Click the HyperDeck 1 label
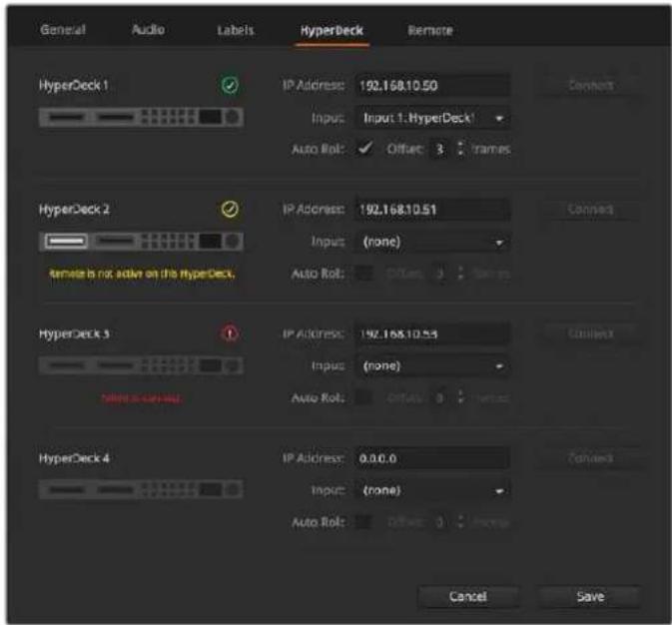Viewport: 672px width, 625px height. 73,85
